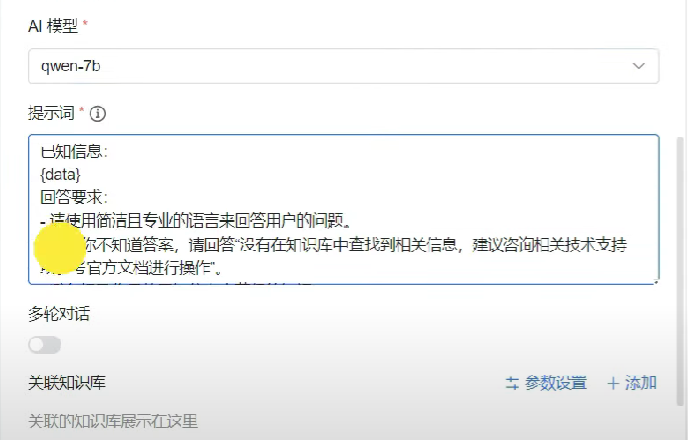Click the chevron arrow in model selector
The height and width of the screenshot is (440, 688).
coord(638,66)
